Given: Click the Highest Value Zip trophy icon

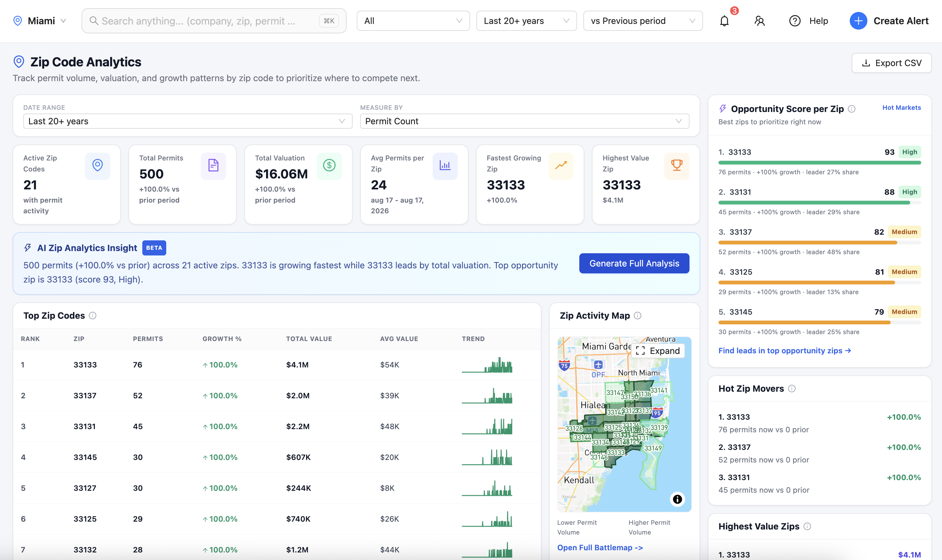Looking at the screenshot, I should coord(676,165).
